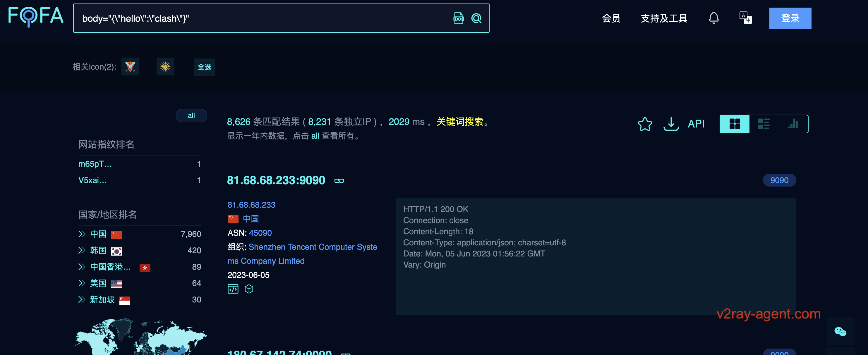Select the sun related icon
868x355 pixels.
pos(165,67)
